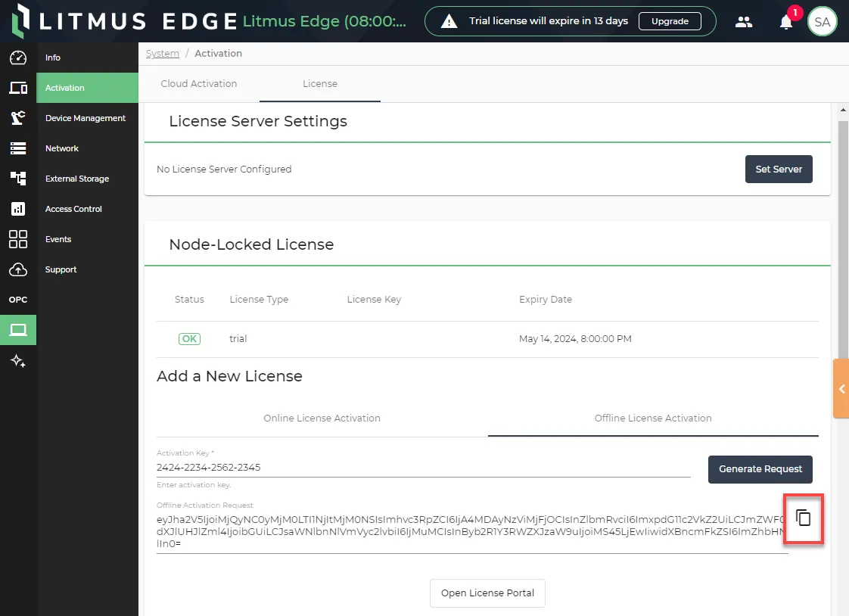Screen dimensions: 849x616
Task: Open Access Control menu item
Action: pyautogui.click(x=87, y=209)
